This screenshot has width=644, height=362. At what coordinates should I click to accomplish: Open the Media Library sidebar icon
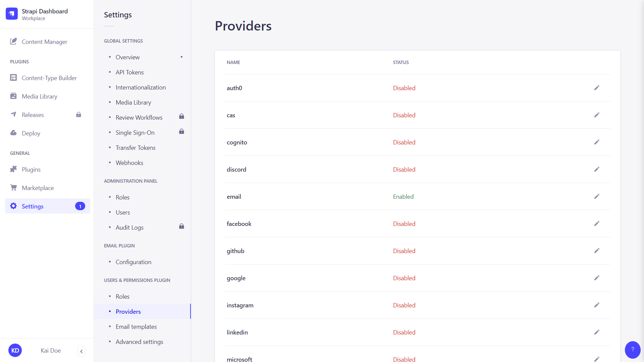(13, 96)
